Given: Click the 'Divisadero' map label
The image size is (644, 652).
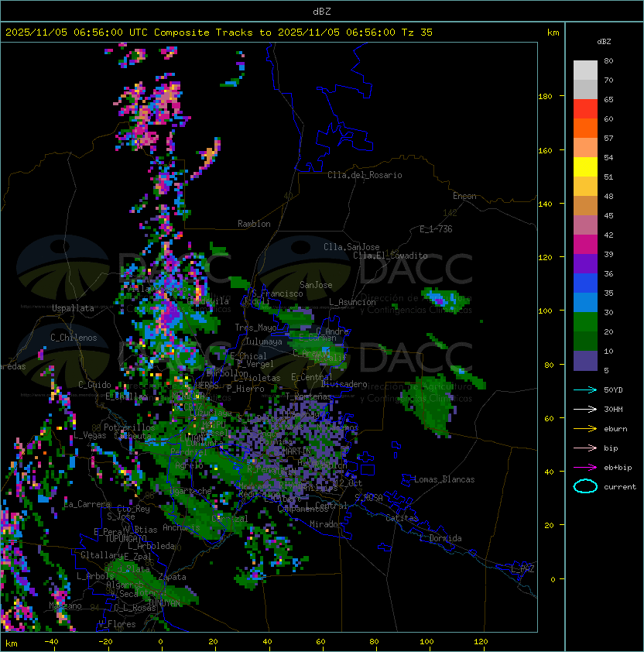Looking at the screenshot, I should pyautogui.click(x=344, y=384).
